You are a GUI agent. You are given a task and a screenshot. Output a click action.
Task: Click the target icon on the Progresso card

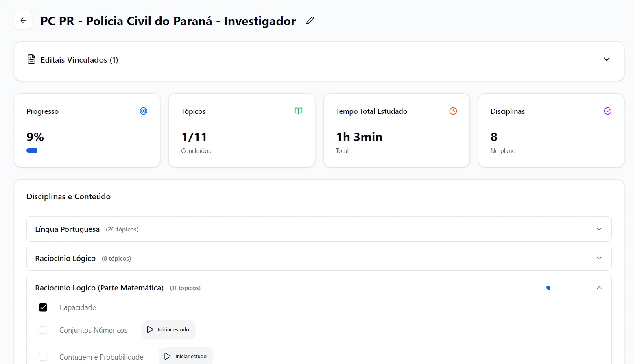tap(143, 111)
